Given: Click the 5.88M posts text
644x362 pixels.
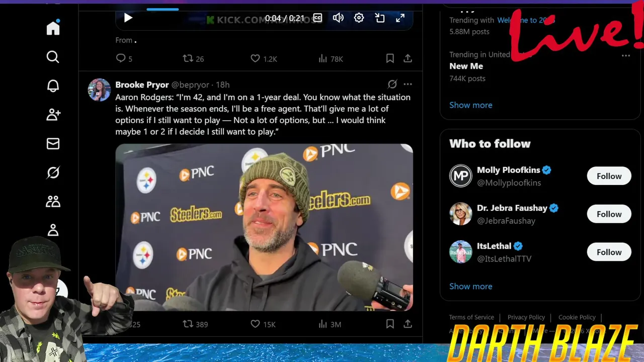Looking at the screenshot, I should coord(469,31).
